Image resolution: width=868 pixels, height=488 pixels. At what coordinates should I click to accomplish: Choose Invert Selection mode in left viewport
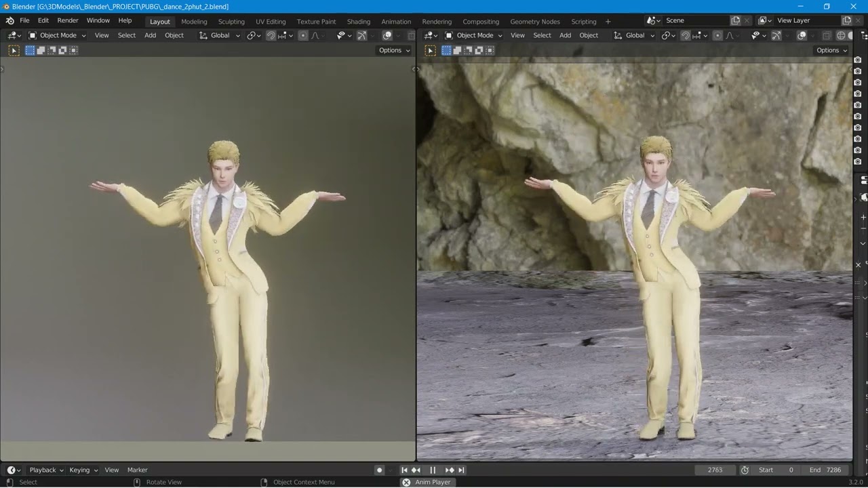tap(62, 50)
